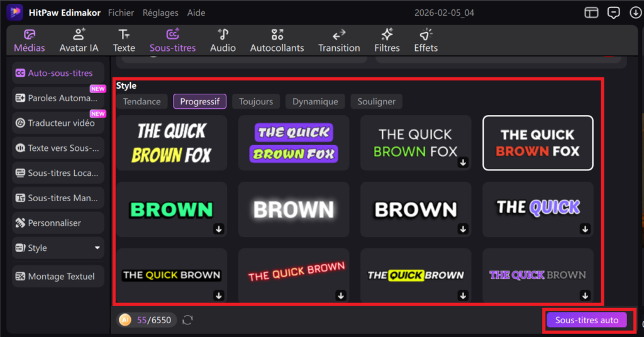
Task: Open the Audio panel
Action: 223,40
